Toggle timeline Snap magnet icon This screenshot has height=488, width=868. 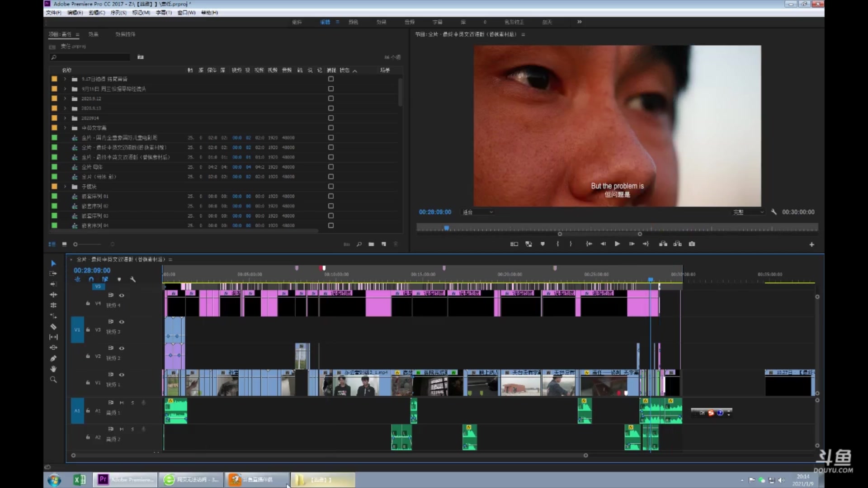[91, 279]
